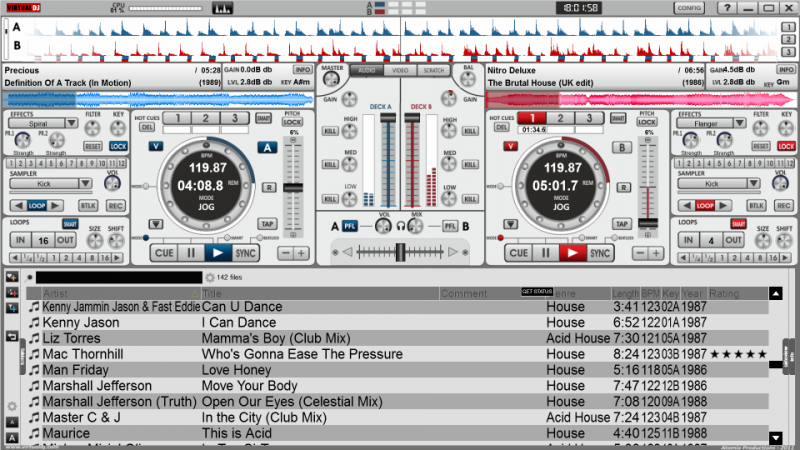The width and height of the screenshot is (800, 450).
Task: Click the deck A CUE button
Action: (x=164, y=253)
